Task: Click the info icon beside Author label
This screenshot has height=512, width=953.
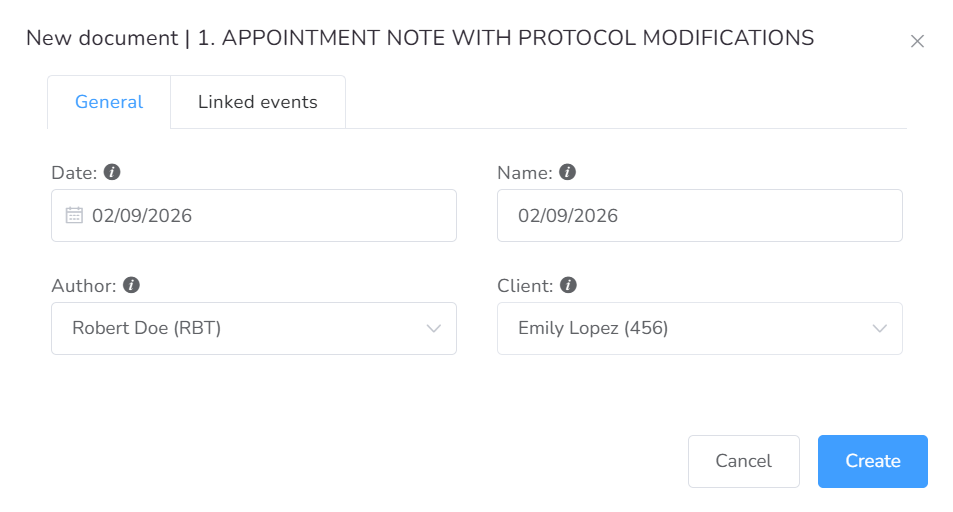Action: (x=131, y=285)
